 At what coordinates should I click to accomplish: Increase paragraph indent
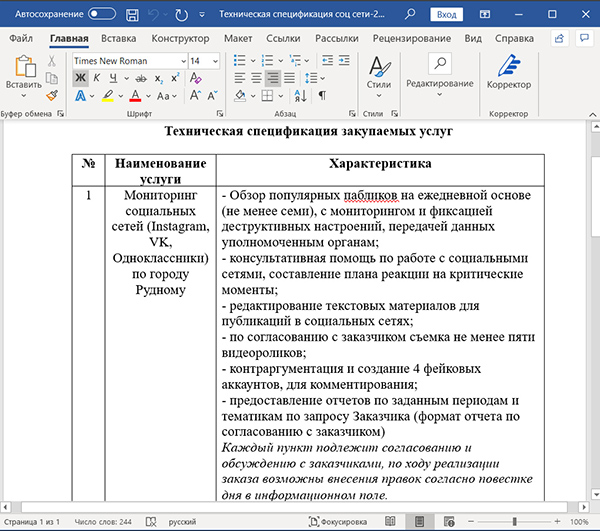point(344,60)
